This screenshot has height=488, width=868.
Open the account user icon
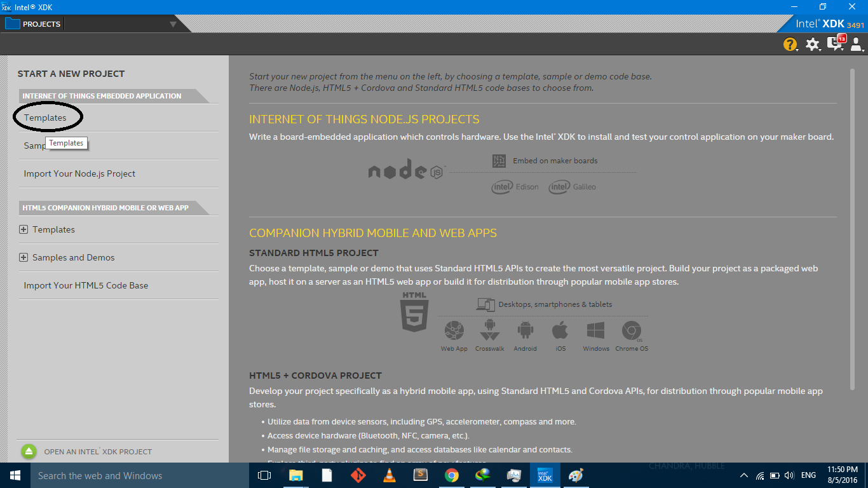[x=856, y=44]
